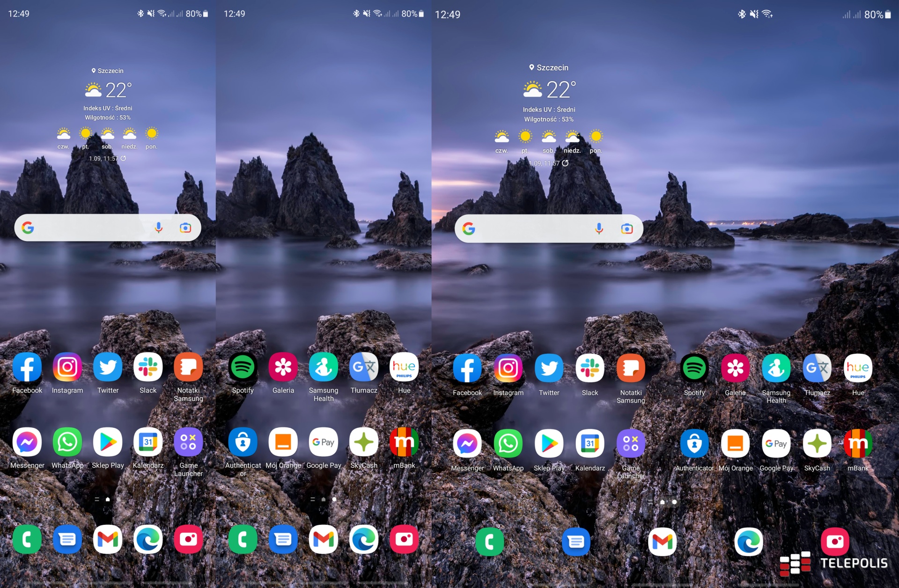Tap green Phone dialer in the middle screenshot's dock
Screen dimensions: 899x588
[x=243, y=540]
